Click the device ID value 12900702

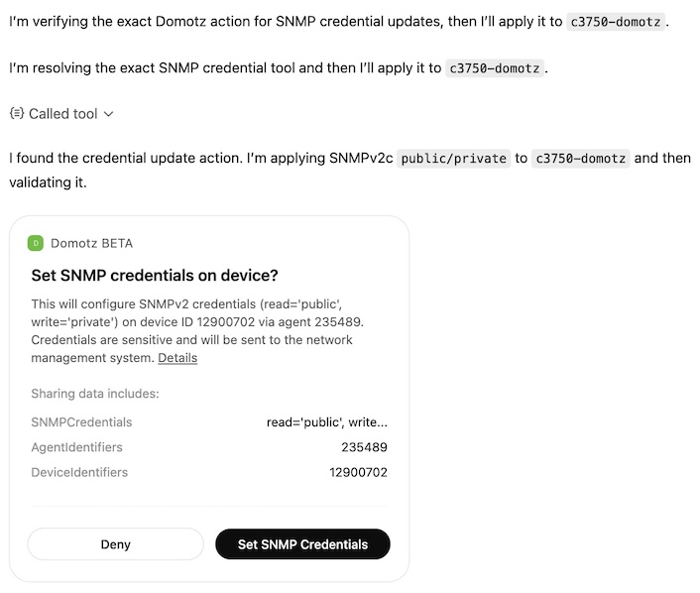pyautogui.click(x=358, y=473)
